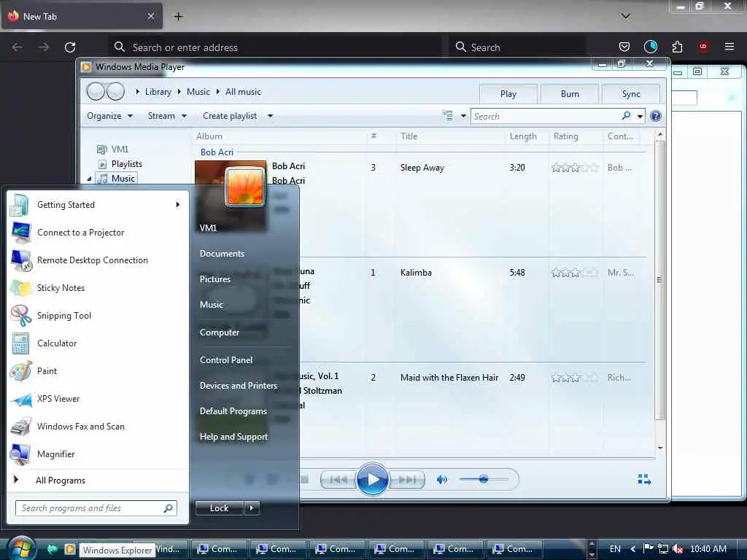Click All music breadcrumb
The width and height of the screenshot is (747, 560).
(243, 92)
